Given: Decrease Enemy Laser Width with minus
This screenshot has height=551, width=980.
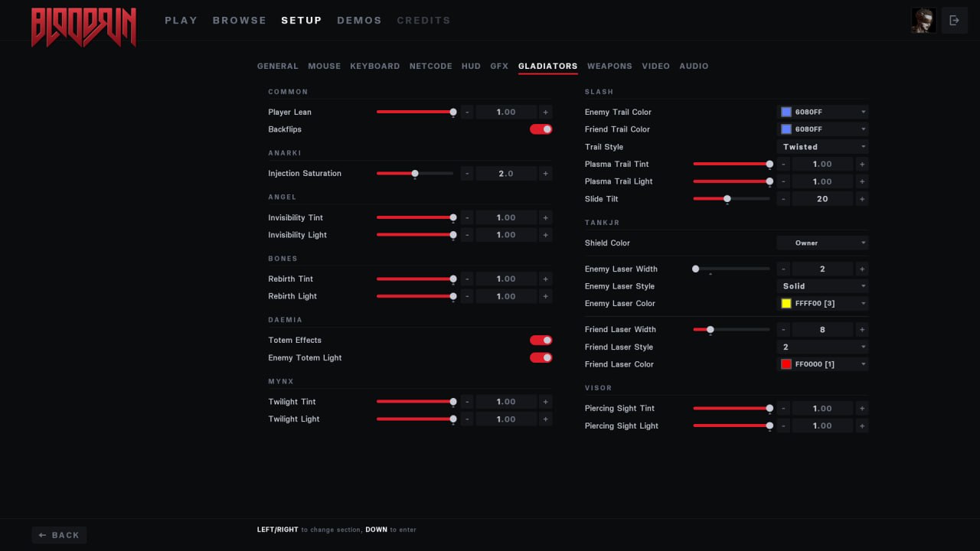Looking at the screenshot, I should (x=783, y=269).
